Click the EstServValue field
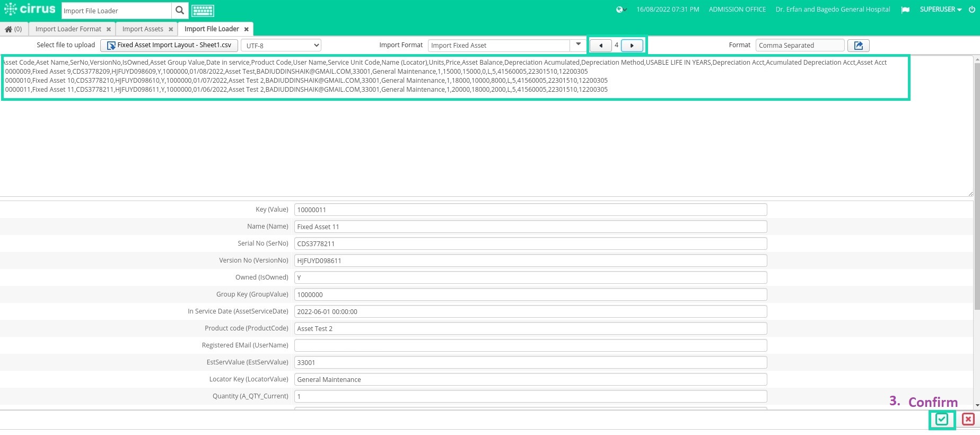This screenshot has width=980, height=435. coord(530,362)
